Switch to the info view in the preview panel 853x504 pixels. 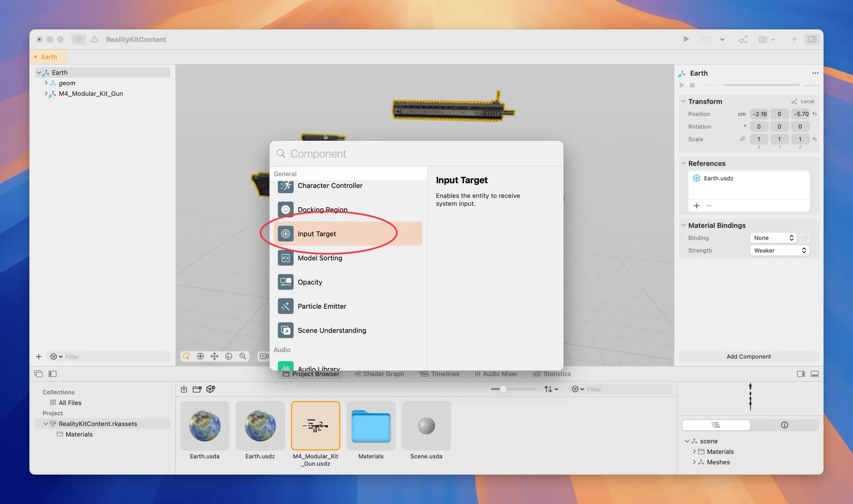(x=784, y=425)
